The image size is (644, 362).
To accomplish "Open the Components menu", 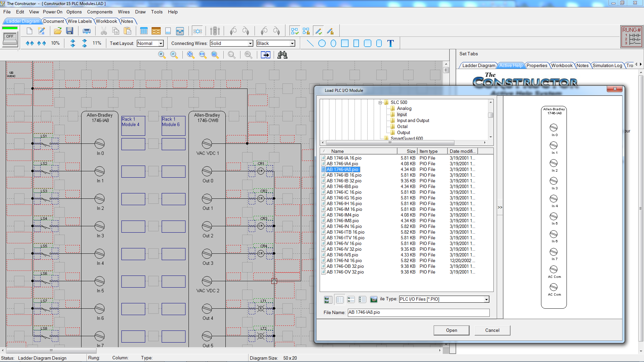I will 100,12.
